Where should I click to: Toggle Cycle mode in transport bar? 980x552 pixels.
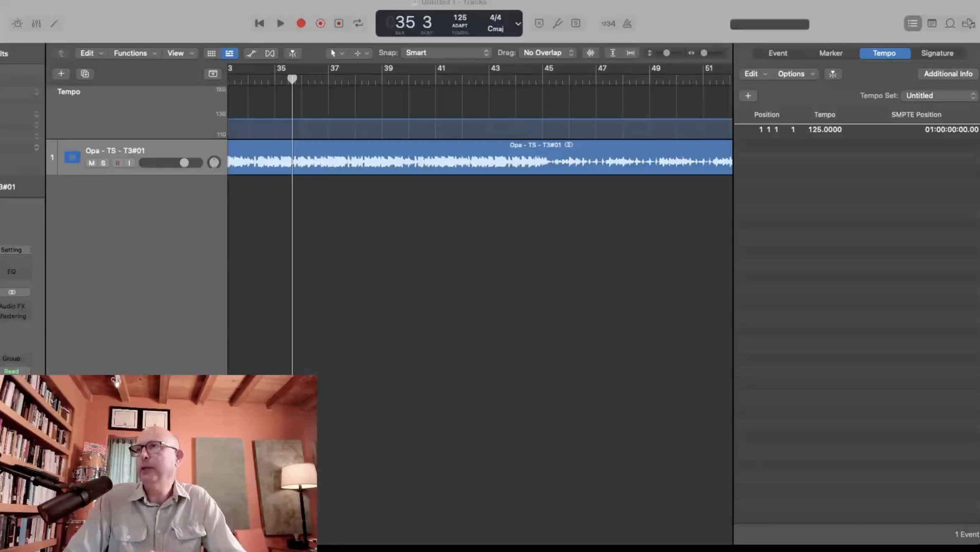point(358,23)
